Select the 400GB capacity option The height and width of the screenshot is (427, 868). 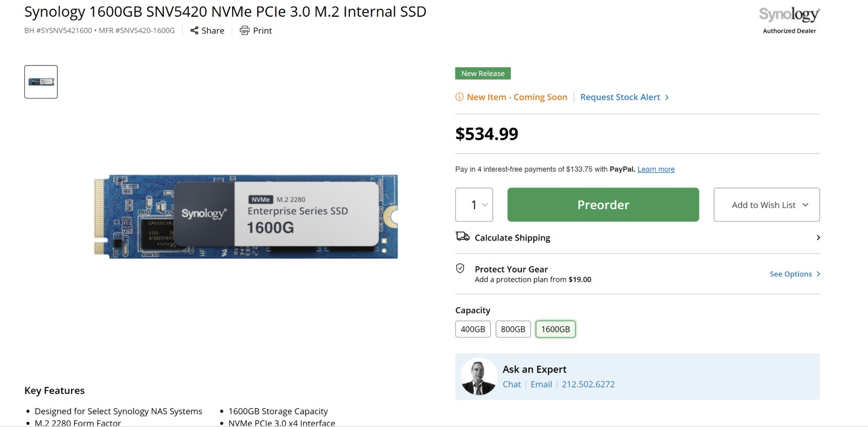pos(473,329)
